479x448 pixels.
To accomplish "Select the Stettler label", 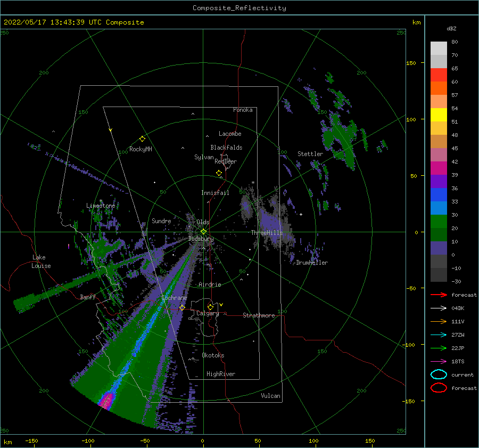I will [310, 154].
